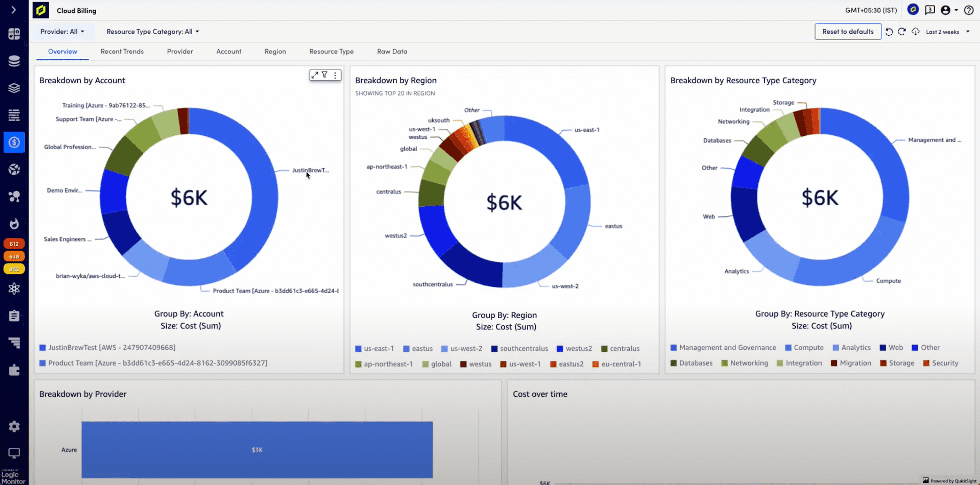980x485 pixels.
Task: Switch to the Region tab
Action: 275,51
